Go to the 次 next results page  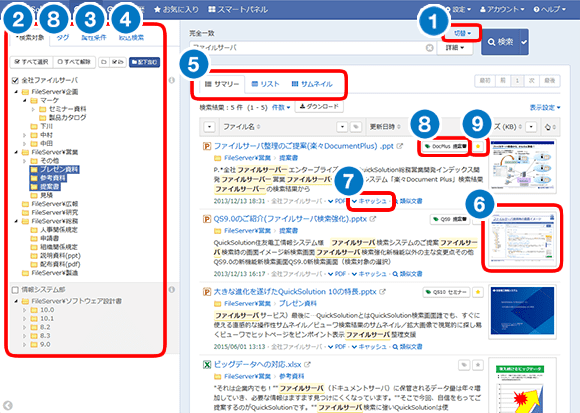(532, 81)
